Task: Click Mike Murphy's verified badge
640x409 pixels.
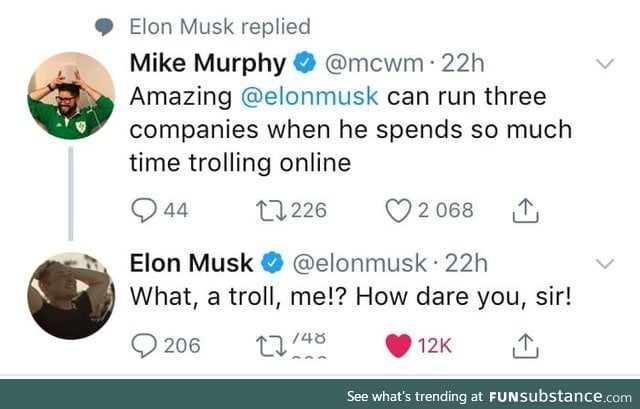Action: coord(303,64)
